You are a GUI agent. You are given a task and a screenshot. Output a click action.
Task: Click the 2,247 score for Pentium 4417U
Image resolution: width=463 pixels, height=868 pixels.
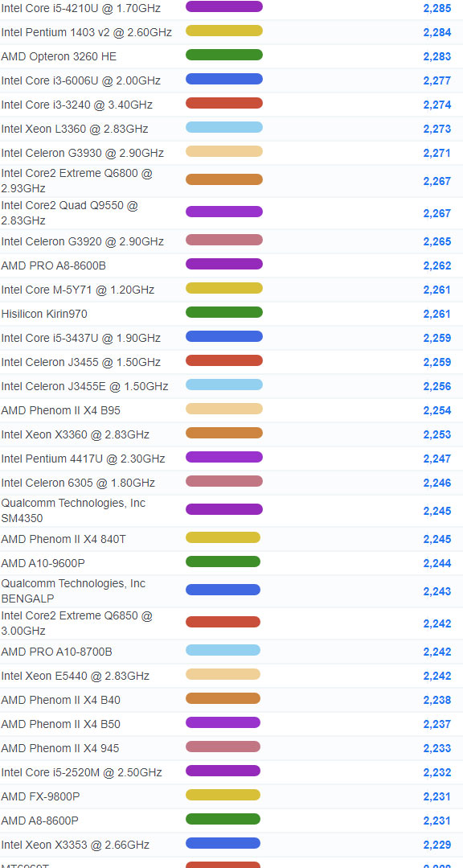[x=437, y=459]
